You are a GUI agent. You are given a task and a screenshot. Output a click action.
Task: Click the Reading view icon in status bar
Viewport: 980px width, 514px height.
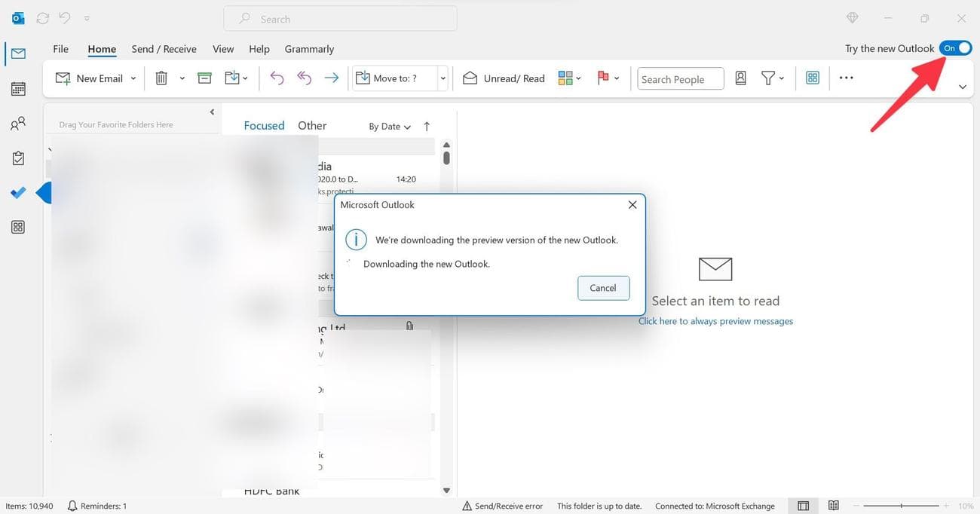point(833,506)
